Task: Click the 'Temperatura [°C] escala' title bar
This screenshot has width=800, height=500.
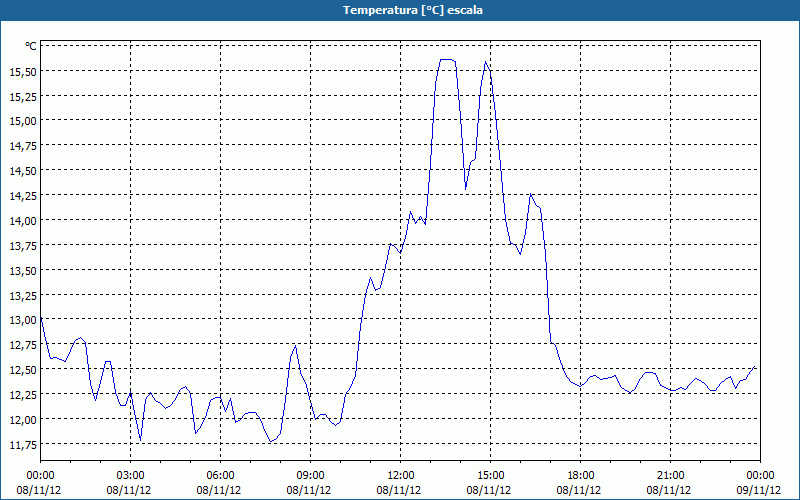Action: point(400,10)
